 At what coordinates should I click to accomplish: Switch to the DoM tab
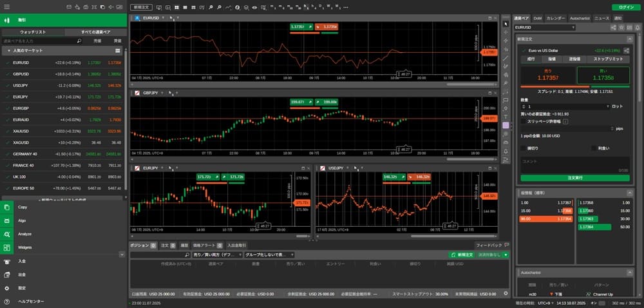tap(538, 18)
